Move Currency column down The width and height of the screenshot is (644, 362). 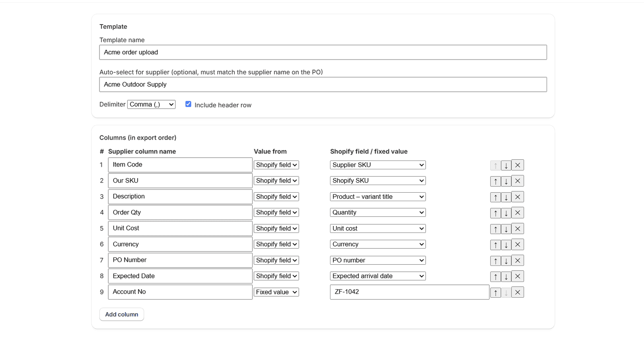click(506, 245)
